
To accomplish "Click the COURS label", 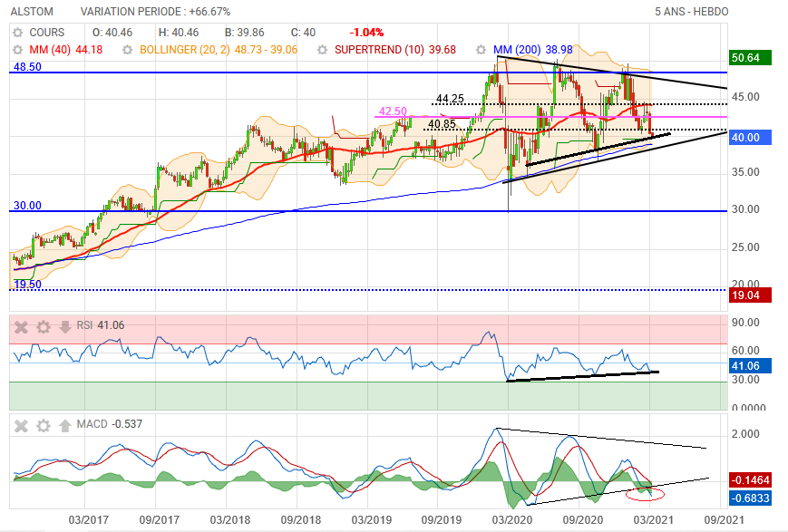I will pos(47,33).
